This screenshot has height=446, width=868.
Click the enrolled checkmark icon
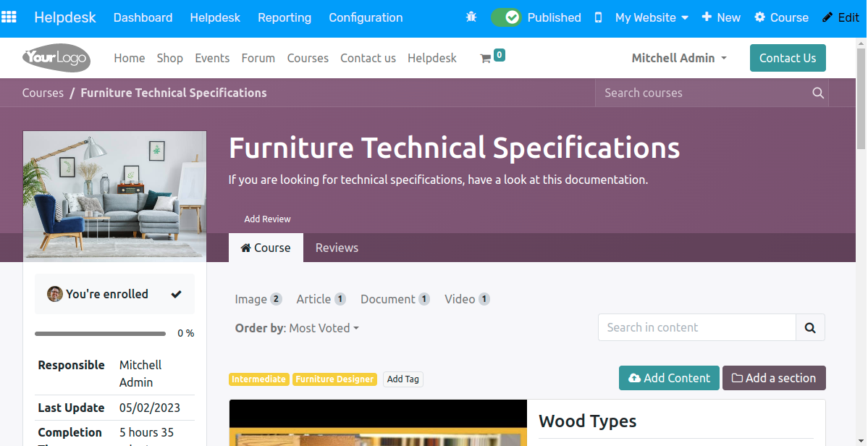click(176, 294)
